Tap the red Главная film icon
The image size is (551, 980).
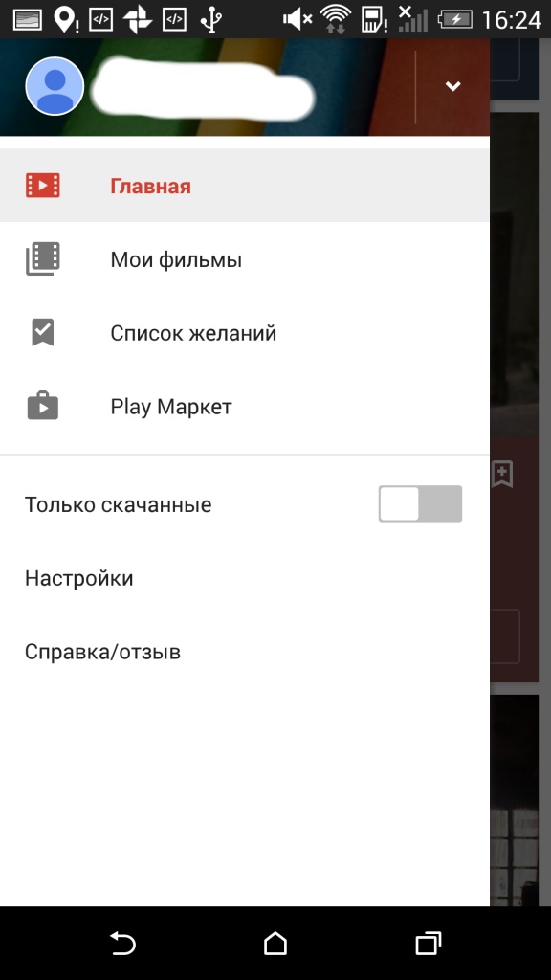[42, 186]
